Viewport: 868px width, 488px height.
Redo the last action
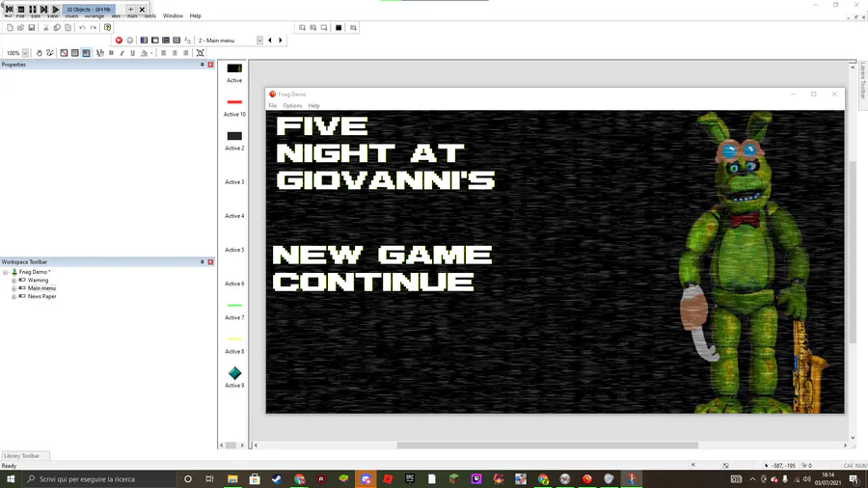click(93, 28)
